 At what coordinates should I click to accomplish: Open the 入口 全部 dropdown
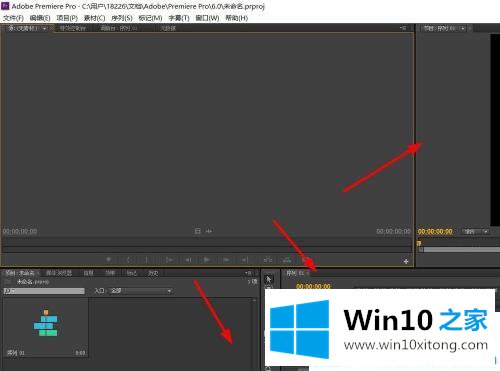point(141,291)
